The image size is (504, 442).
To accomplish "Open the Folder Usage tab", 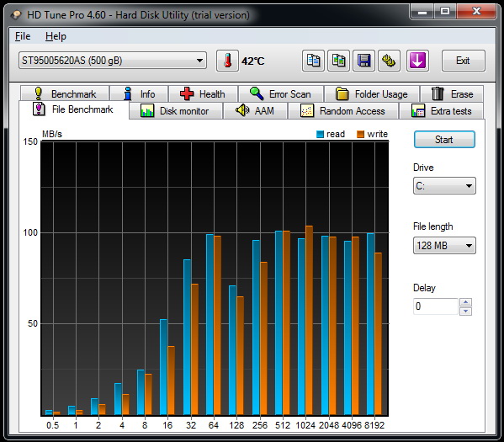I will (372, 94).
